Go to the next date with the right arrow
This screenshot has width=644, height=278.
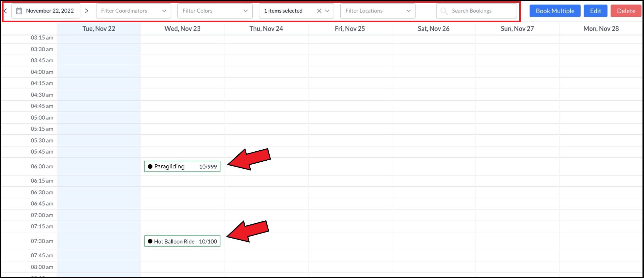tap(87, 11)
